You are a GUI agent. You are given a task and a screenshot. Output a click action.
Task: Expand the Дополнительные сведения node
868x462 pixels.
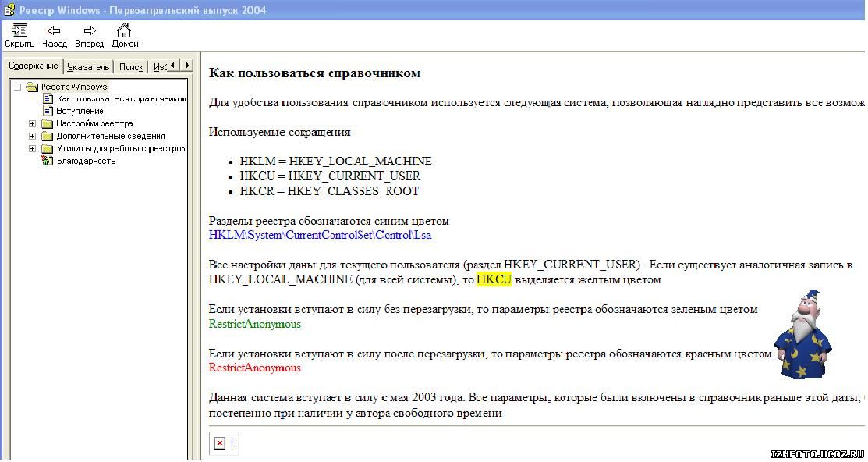click(33, 137)
